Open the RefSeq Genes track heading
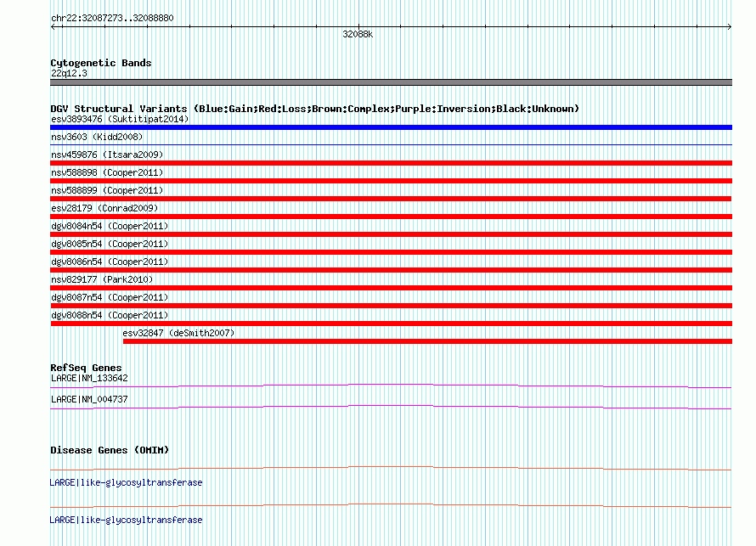 click(x=86, y=368)
